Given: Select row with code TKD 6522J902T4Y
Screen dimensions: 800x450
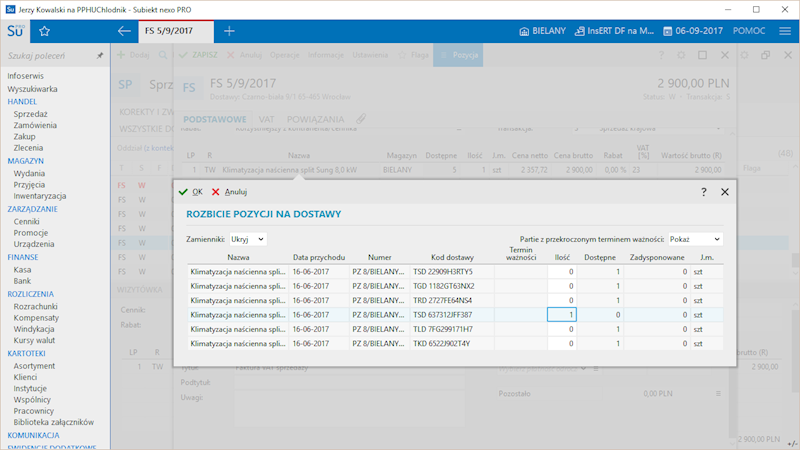Looking at the screenshot, I should click(455, 343).
